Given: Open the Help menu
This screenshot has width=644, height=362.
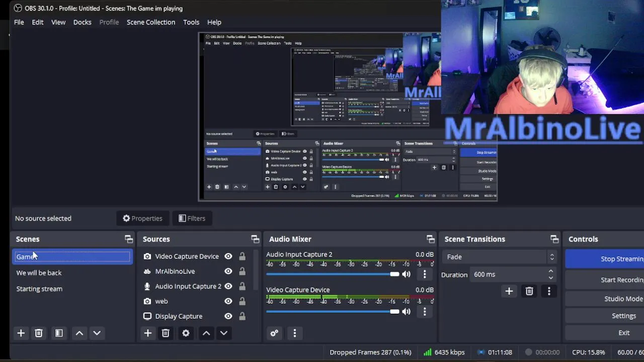Looking at the screenshot, I should coord(214,22).
